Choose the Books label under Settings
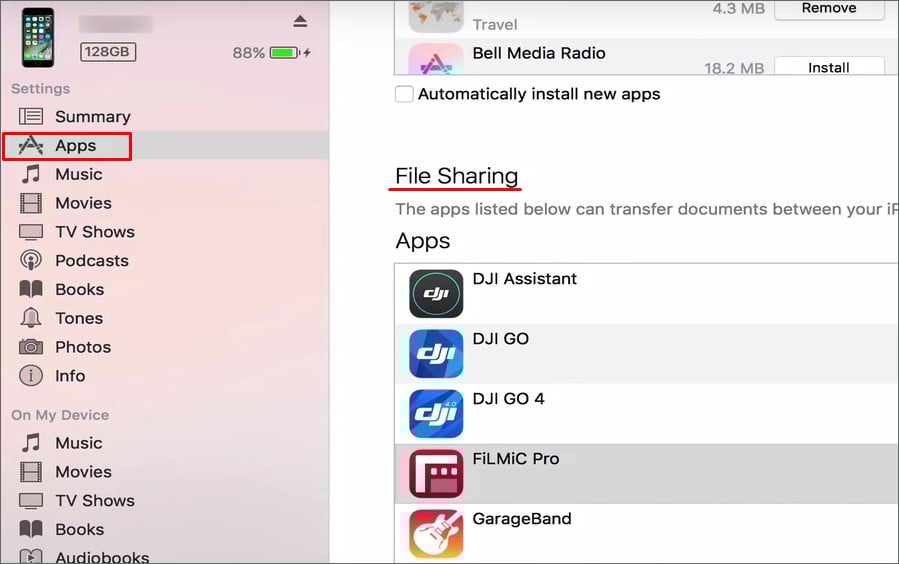The width and height of the screenshot is (899, 564). point(80,289)
